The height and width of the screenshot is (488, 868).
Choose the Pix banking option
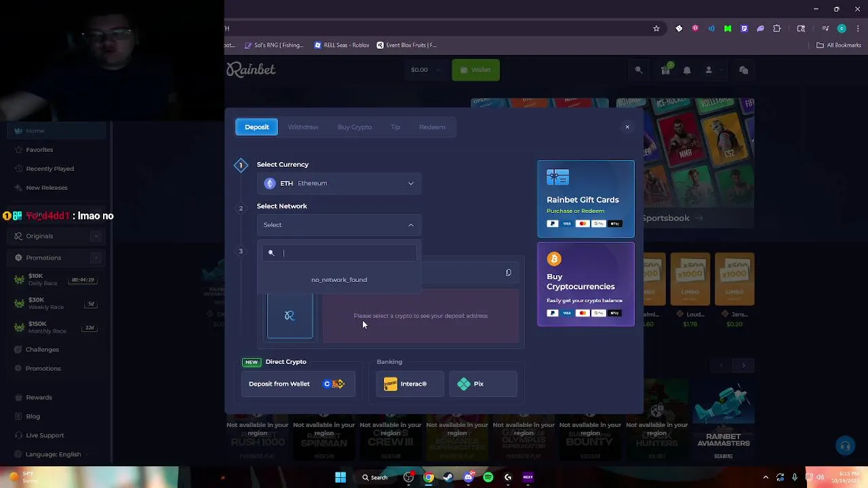coord(484,384)
